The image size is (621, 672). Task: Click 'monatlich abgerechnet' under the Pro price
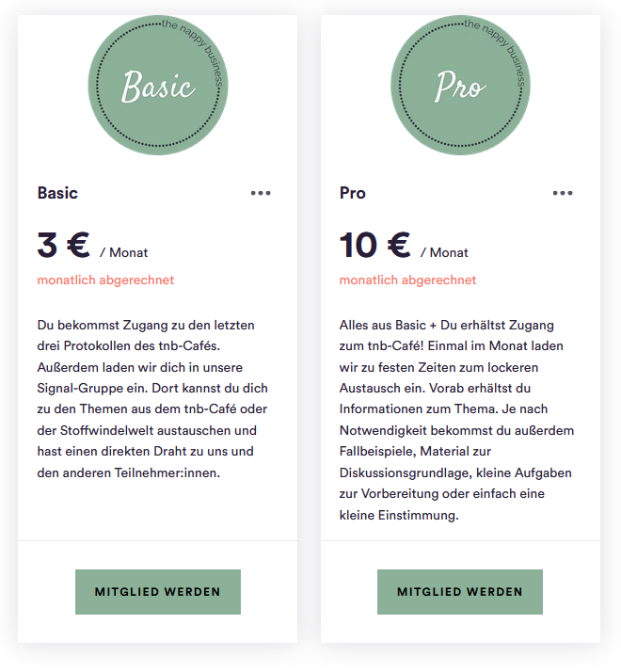[x=407, y=280]
